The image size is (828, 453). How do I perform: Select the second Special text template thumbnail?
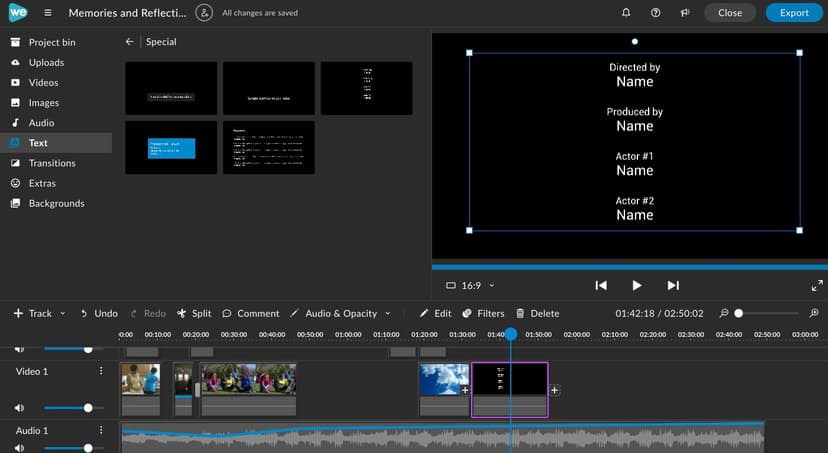coord(269,88)
